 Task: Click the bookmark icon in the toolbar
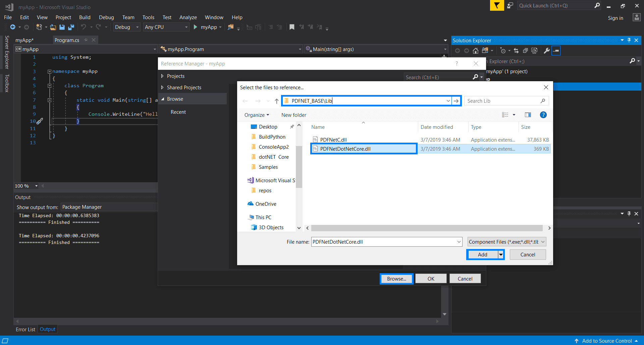click(x=292, y=27)
